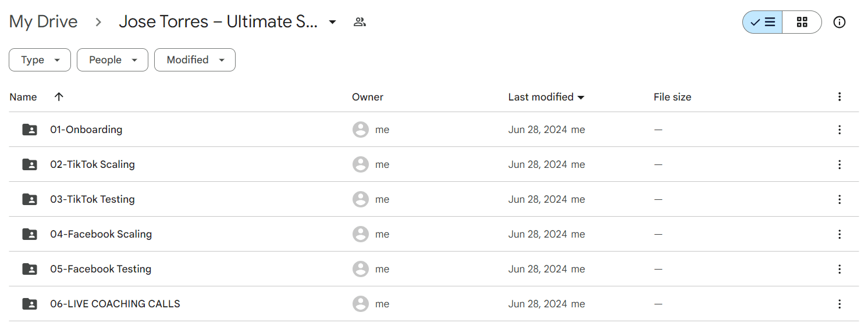Click the shared folder icon of 02-TikTok Scaling
Screen dimensions: 868x323
(30, 164)
